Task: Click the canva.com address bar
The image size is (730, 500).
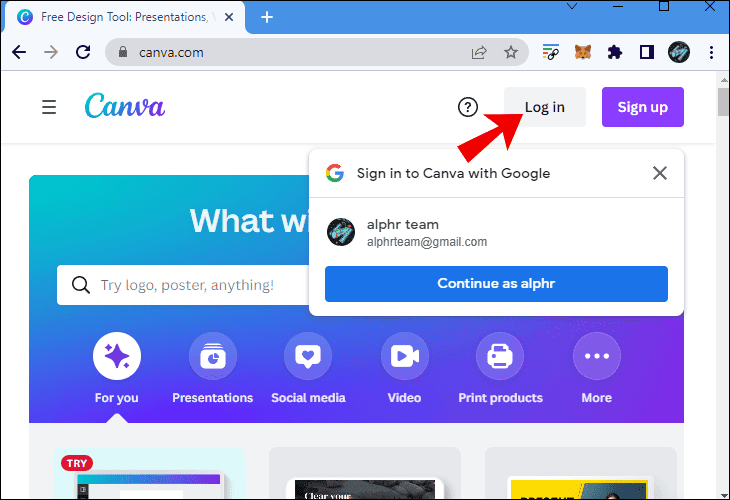Action: tap(317, 52)
